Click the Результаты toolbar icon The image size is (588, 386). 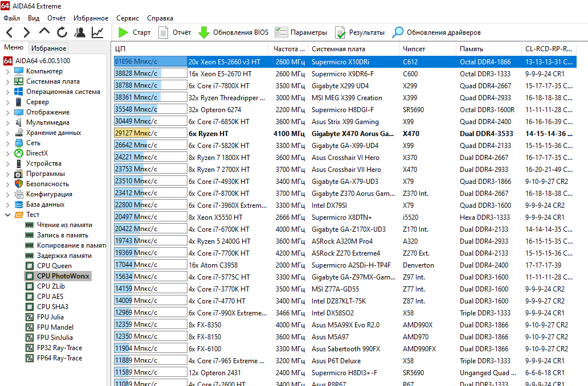click(340, 32)
